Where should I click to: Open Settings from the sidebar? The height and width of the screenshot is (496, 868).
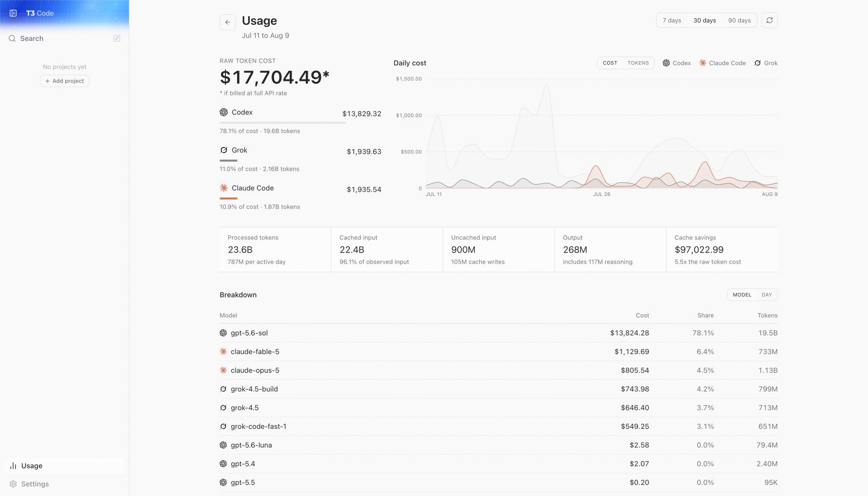point(64,484)
